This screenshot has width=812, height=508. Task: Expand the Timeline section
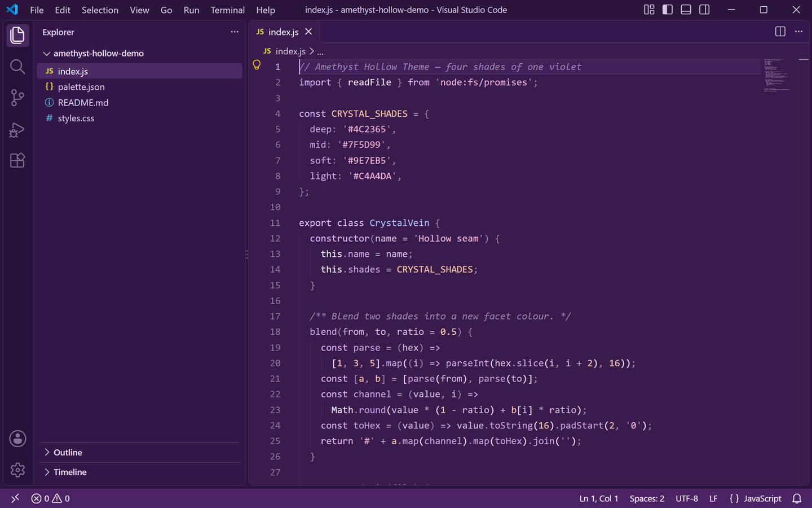(x=139, y=472)
